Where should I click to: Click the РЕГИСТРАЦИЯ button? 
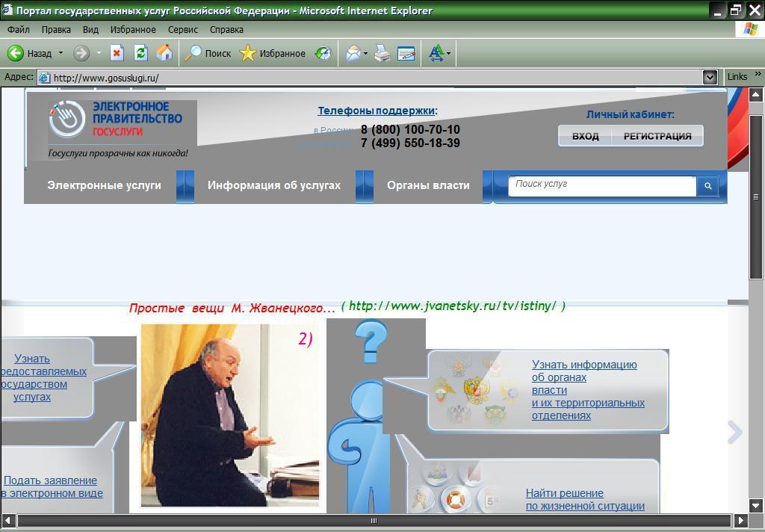pos(657,136)
